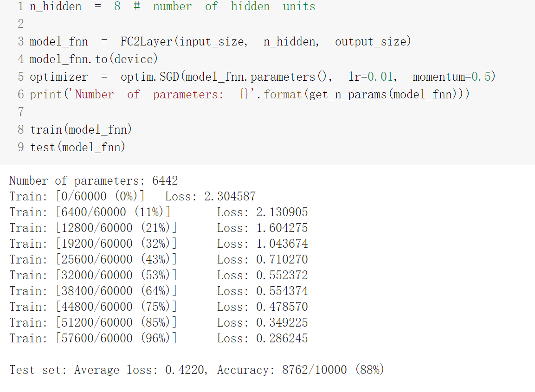Click line 'model_fnn.to(device)'

[94, 59]
